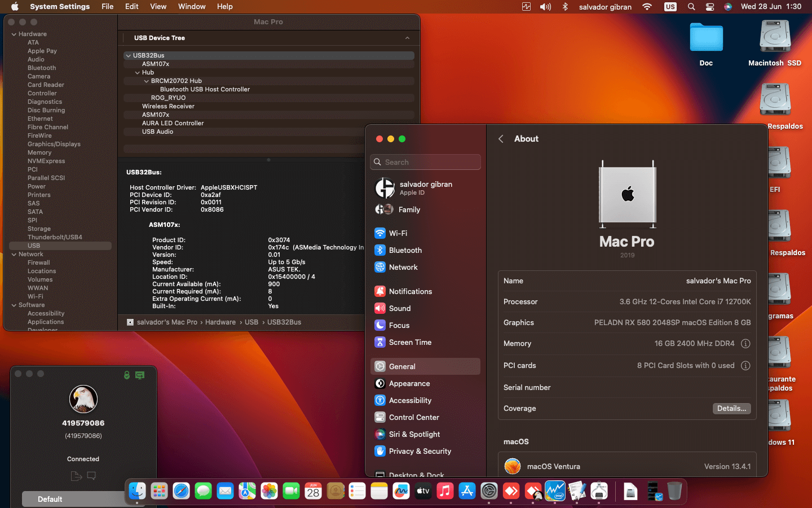This screenshot has height=508, width=812.
Task: Select Focus in settings sidebar
Action: 425,325
